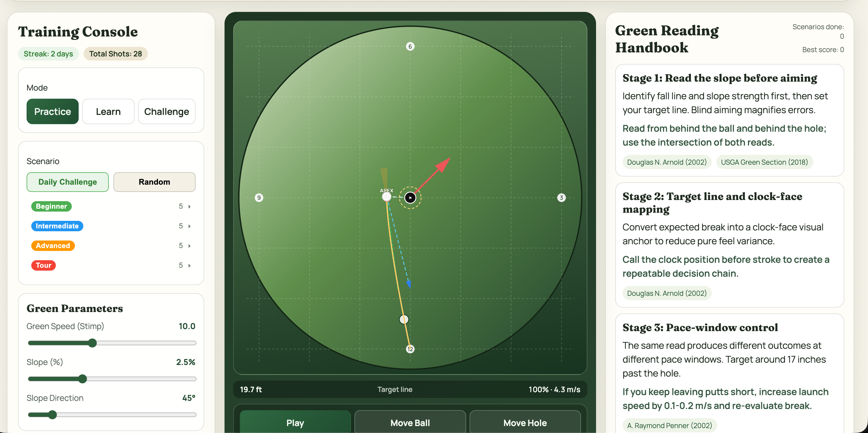Screen dimensions: 868x433
Task: Click the 9 o'clock position marker
Action: coord(259,198)
